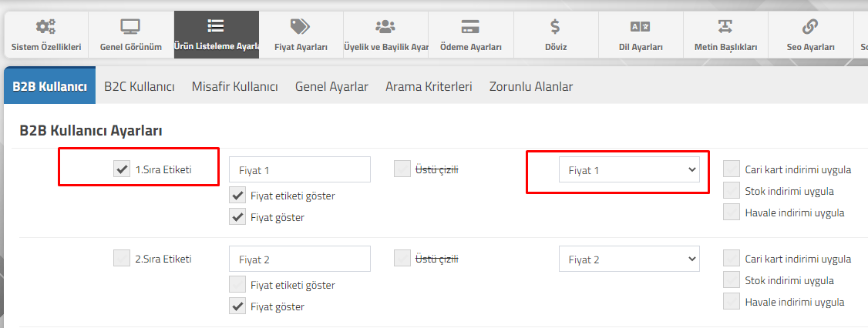The height and width of the screenshot is (328, 868).
Task: Click the Fiyat 2 label text field
Action: pos(299,259)
